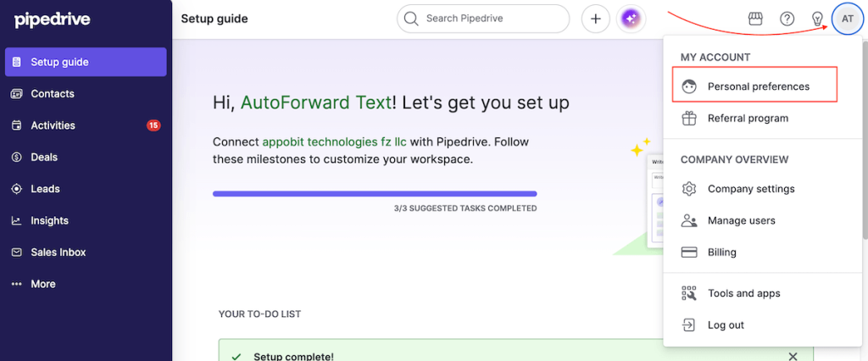Click appobit technologies fz llc link

point(334,142)
